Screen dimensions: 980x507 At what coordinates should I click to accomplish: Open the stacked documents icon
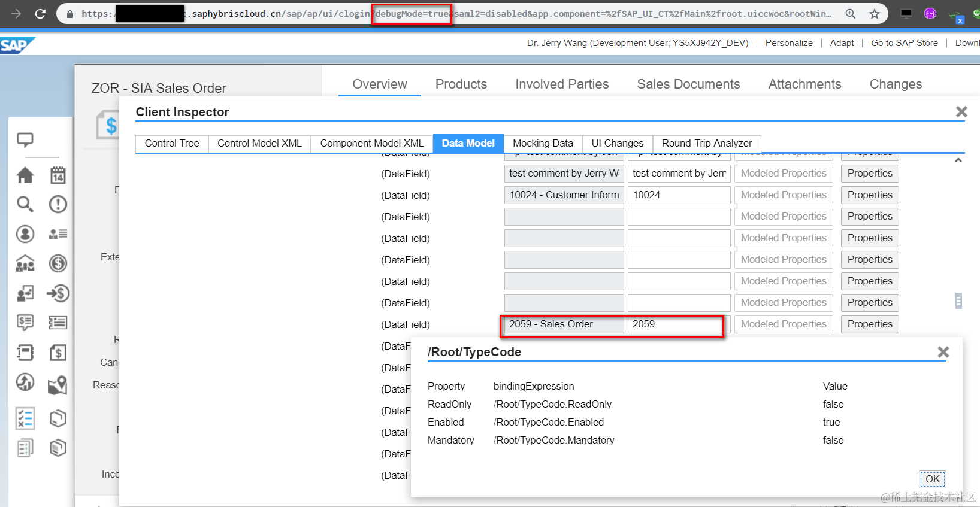click(25, 448)
